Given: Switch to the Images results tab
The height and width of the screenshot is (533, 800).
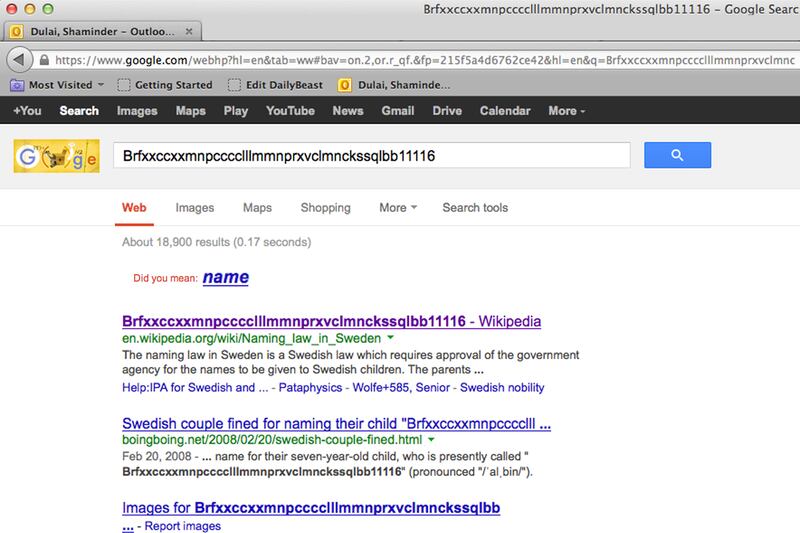Looking at the screenshot, I should (195, 208).
